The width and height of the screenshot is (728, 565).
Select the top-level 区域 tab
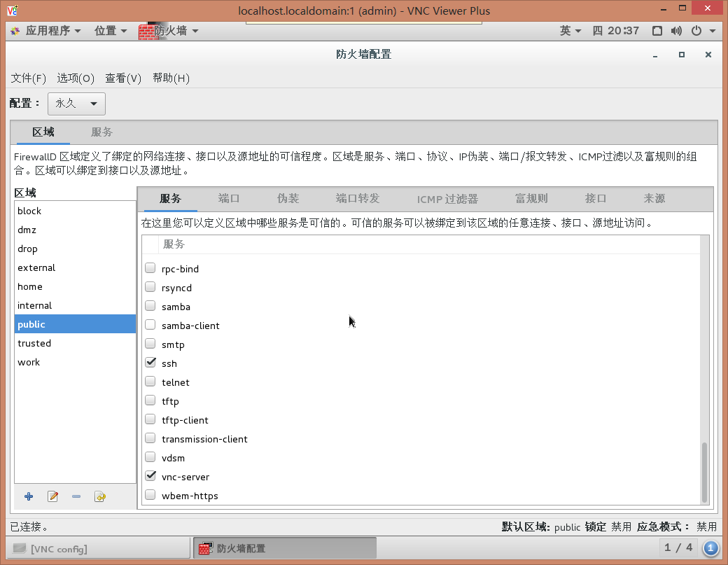[x=43, y=132]
